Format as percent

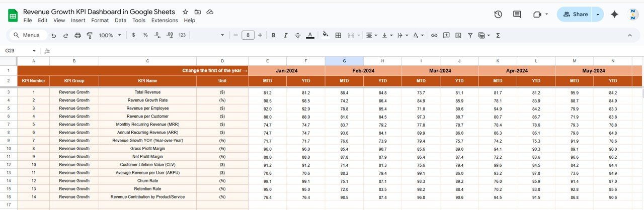145,35
